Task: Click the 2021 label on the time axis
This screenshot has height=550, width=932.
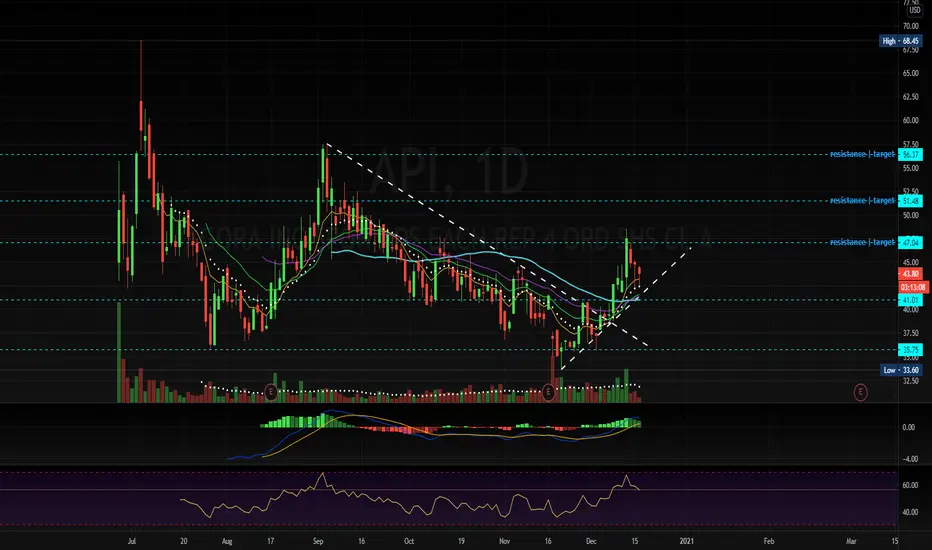Action: [x=687, y=541]
